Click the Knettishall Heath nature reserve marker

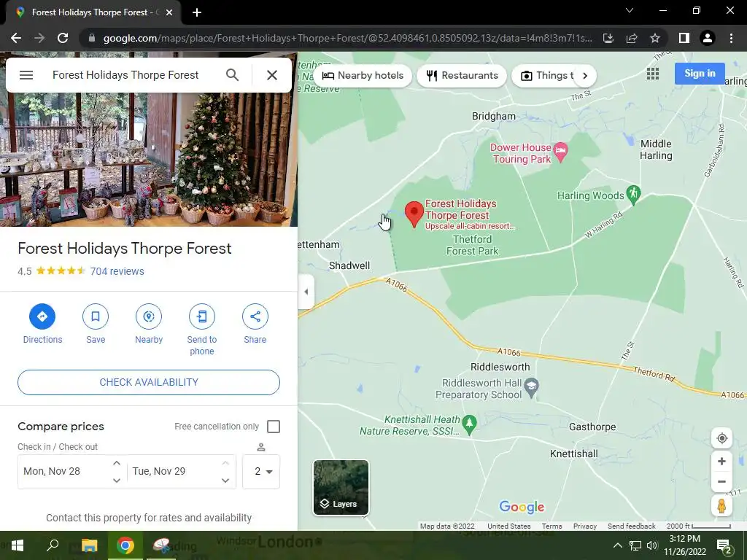pos(469,425)
